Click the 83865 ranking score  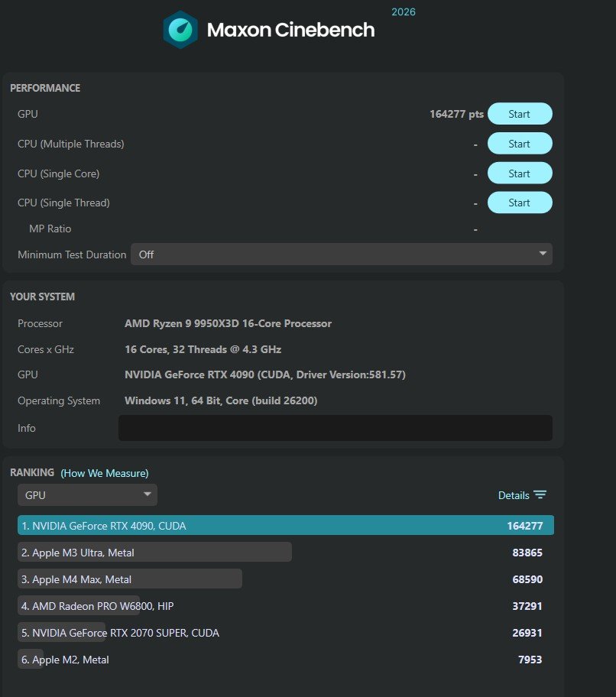click(x=527, y=553)
